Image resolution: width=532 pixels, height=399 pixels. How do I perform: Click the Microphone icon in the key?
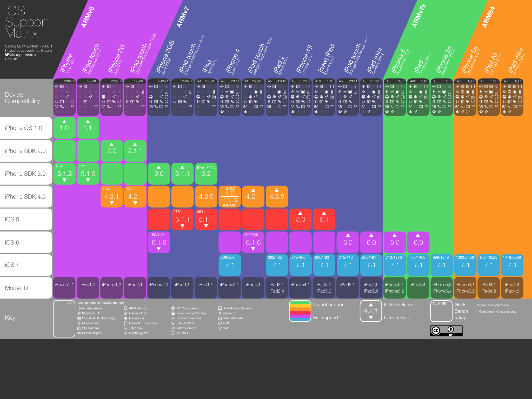(x=79, y=323)
